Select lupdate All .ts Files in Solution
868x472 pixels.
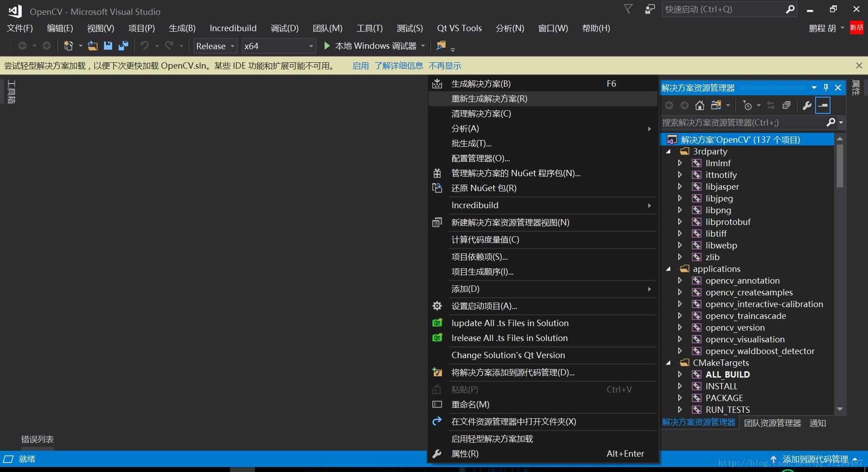(542, 323)
